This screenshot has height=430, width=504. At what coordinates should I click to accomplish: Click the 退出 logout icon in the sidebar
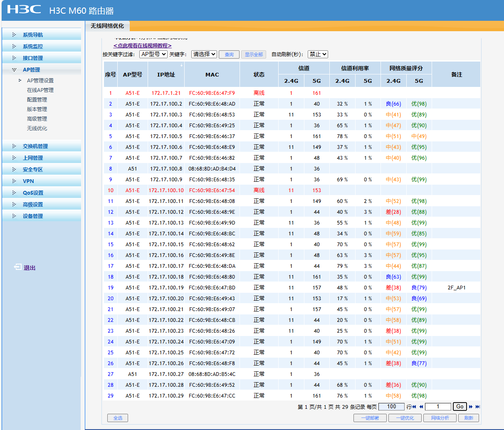point(18,267)
